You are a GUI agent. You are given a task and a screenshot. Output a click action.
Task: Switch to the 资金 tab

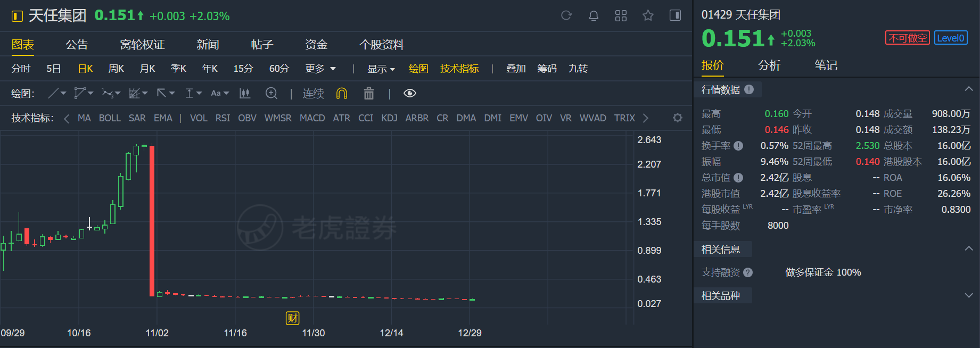point(316,45)
